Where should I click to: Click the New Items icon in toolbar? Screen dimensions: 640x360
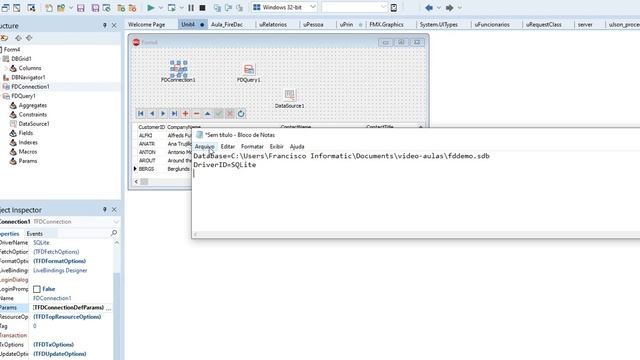[x=49, y=8]
